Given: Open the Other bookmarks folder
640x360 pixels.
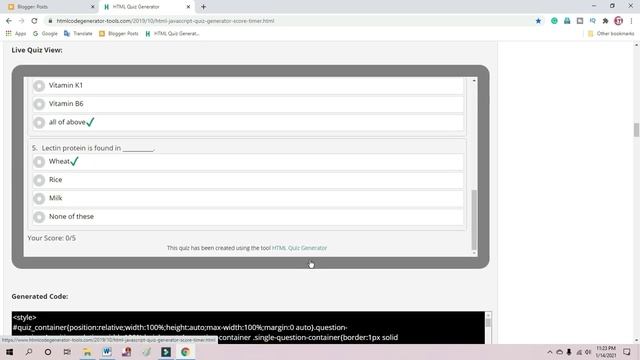Looking at the screenshot, I should pyautogui.click(x=611, y=33).
